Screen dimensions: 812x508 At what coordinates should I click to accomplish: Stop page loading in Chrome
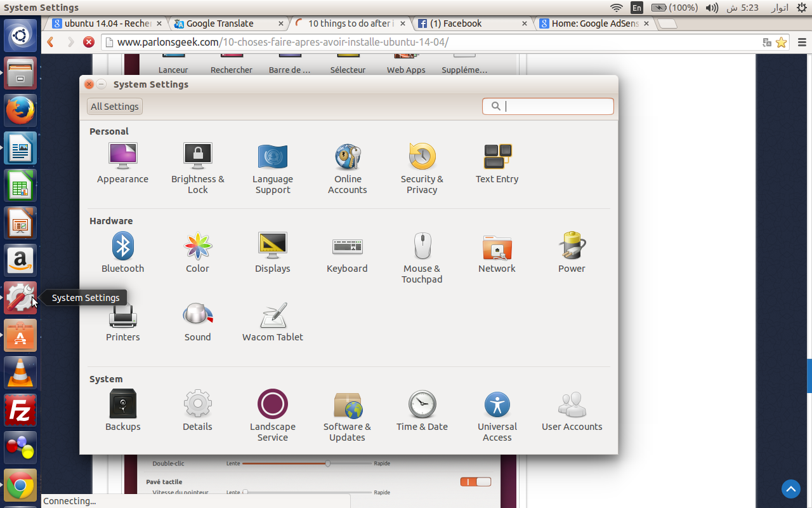tap(89, 43)
